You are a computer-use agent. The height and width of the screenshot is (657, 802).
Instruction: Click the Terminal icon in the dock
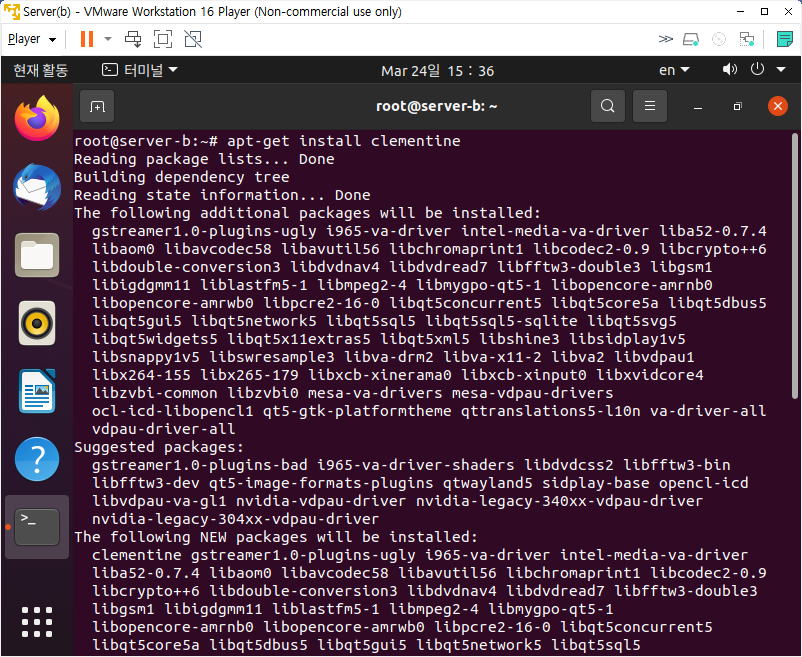[37, 527]
